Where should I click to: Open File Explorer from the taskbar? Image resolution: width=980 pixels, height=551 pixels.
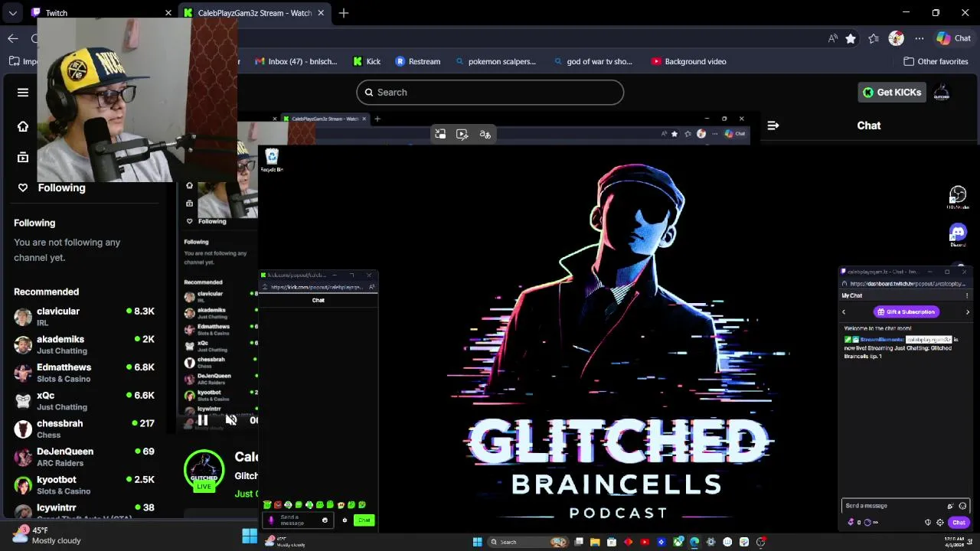[x=596, y=542]
